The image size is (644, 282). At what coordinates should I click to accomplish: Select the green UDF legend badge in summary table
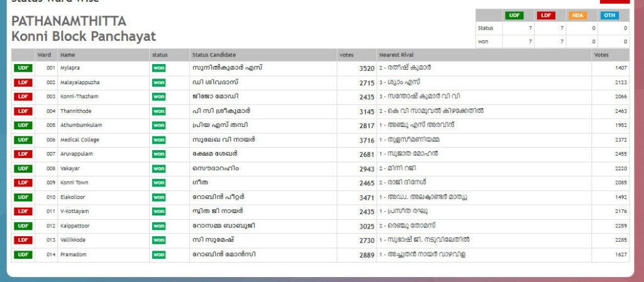click(514, 15)
